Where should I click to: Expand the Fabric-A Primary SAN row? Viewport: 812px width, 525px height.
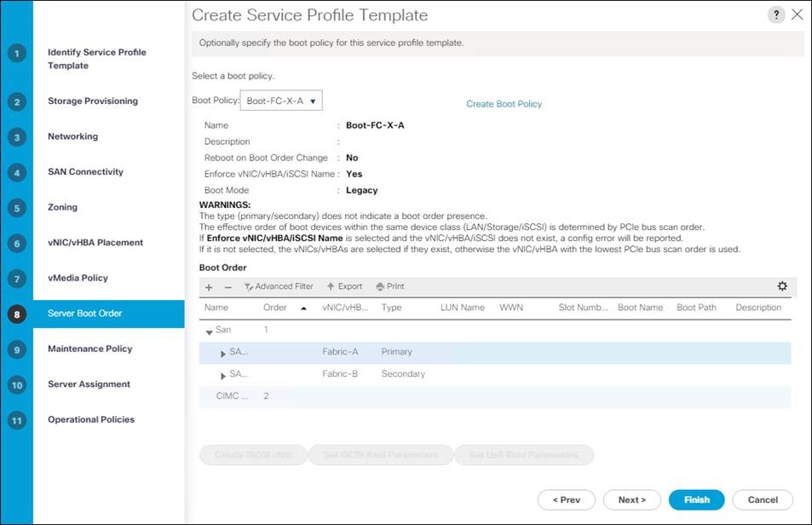tap(223, 353)
